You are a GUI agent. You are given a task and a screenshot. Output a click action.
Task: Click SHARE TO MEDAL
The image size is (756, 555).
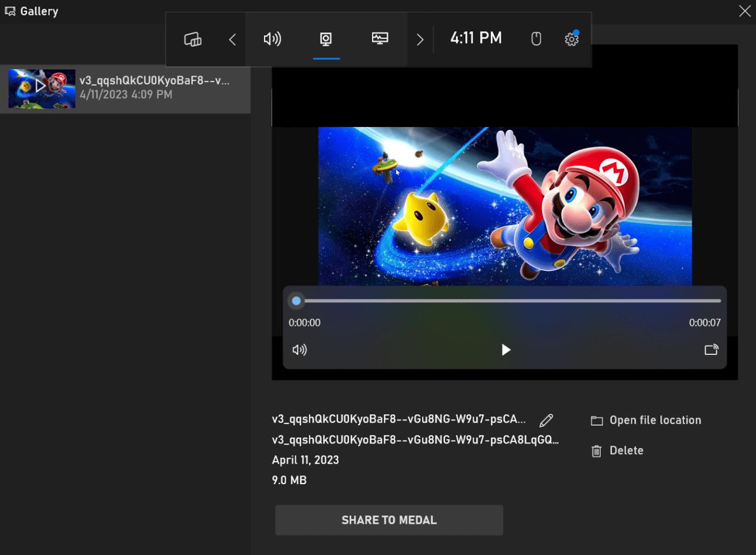[389, 520]
